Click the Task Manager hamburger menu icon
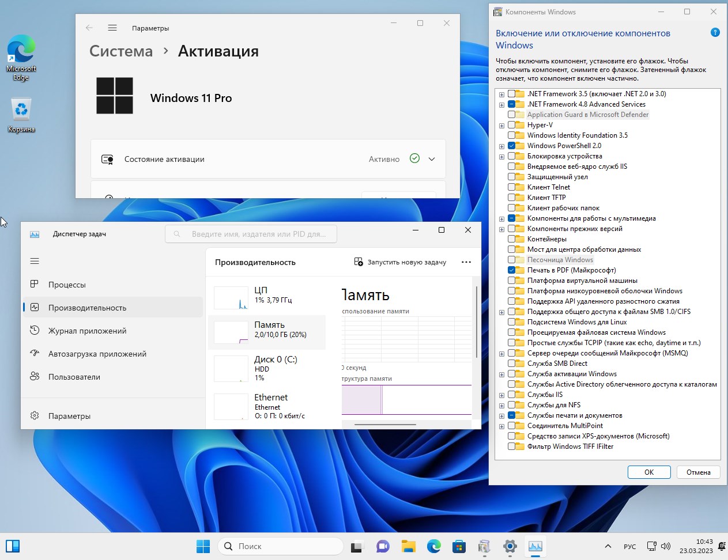The width and height of the screenshot is (728, 560). pyautogui.click(x=35, y=261)
